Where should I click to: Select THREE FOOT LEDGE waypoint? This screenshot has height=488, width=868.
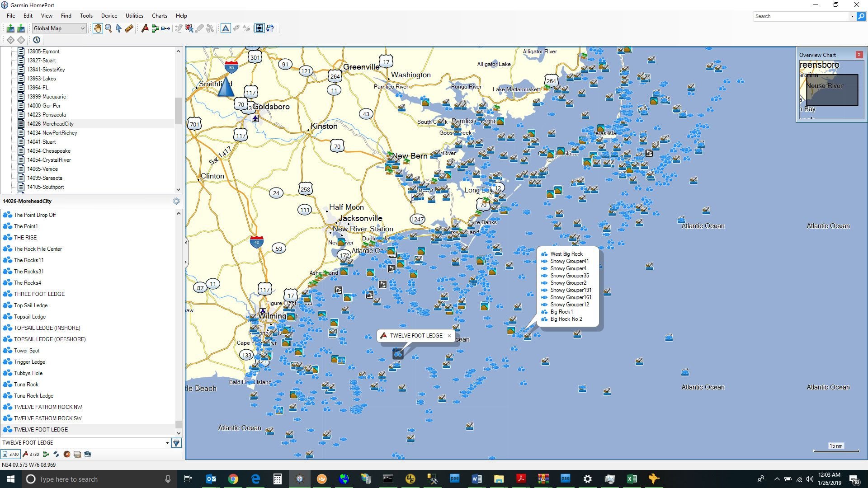[x=39, y=294]
